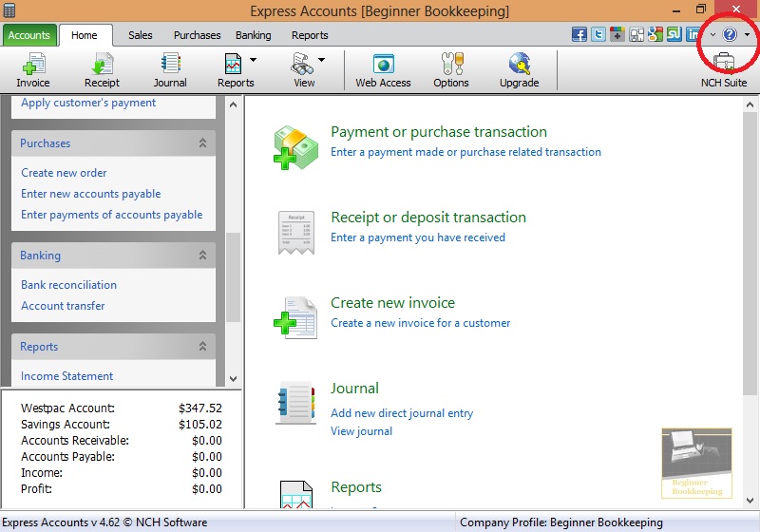Click the View binoculars toolbar icon
Image resolution: width=760 pixels, height=532 pixels.
coord(301,64)
